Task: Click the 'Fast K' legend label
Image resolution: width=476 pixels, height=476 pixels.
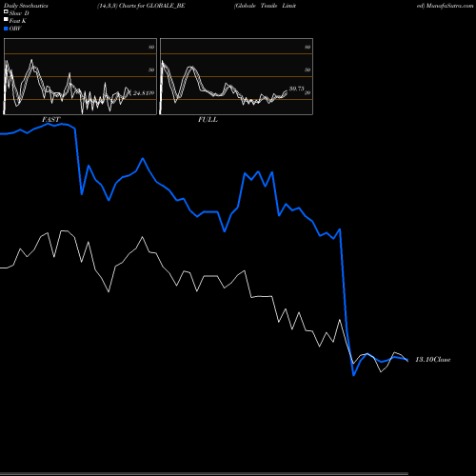Action: point(18,21)
